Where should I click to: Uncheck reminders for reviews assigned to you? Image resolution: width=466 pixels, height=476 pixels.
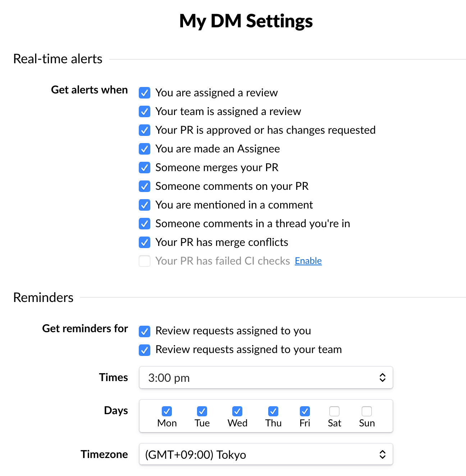click(x=145, y=331)
